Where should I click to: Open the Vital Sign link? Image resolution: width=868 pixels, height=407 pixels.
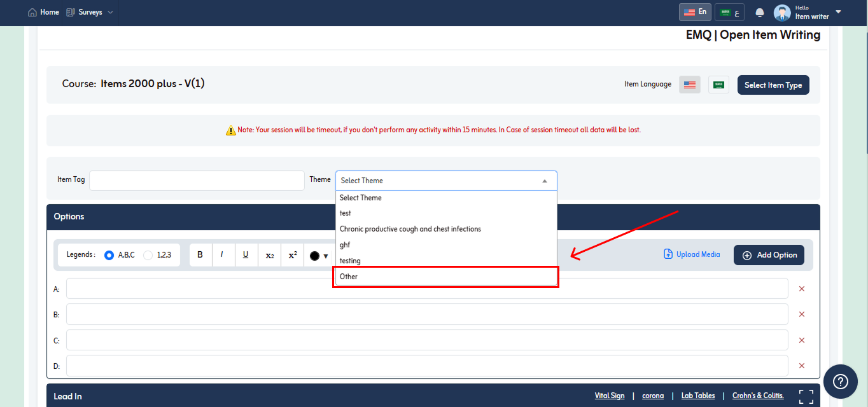tap(610, 396)
